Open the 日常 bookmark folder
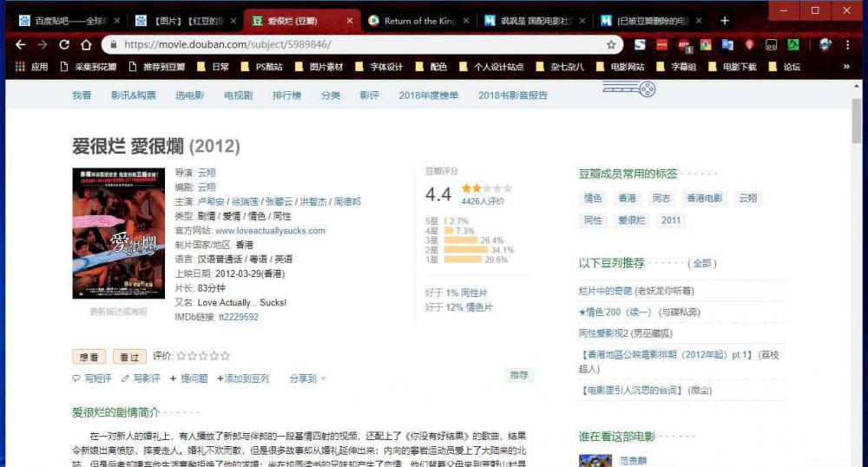868x467 pixels. pyautogui.click(x=213, y=66)
